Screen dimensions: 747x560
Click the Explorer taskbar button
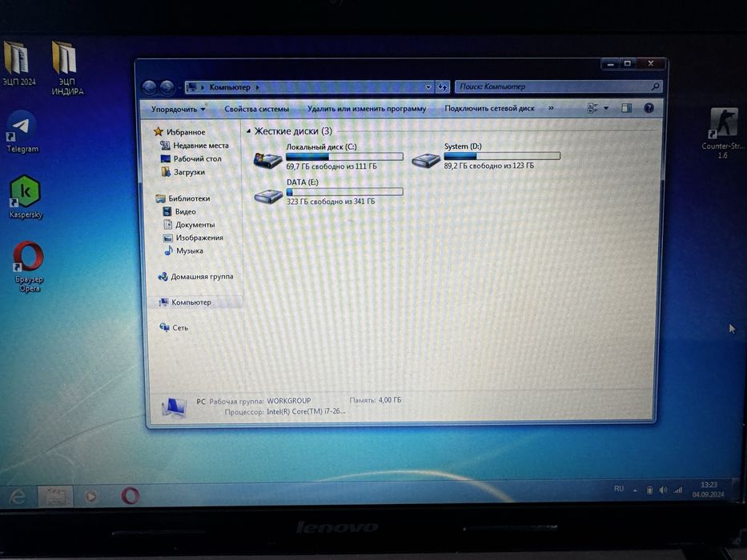(54, 497)
